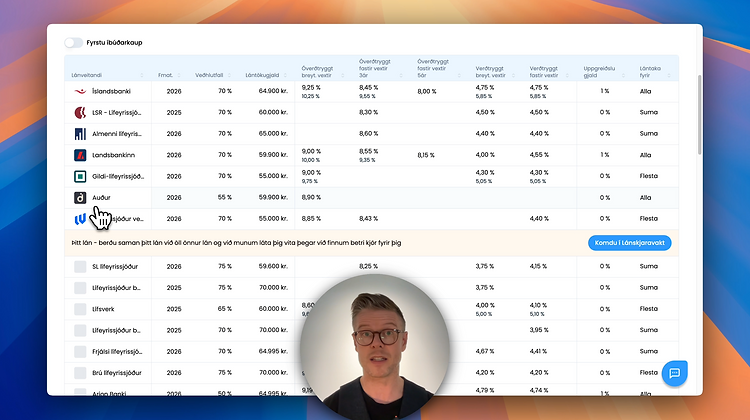Sort by the Fmat. column arrows
This screenshot has width=750, height=420.
point(179,75)
